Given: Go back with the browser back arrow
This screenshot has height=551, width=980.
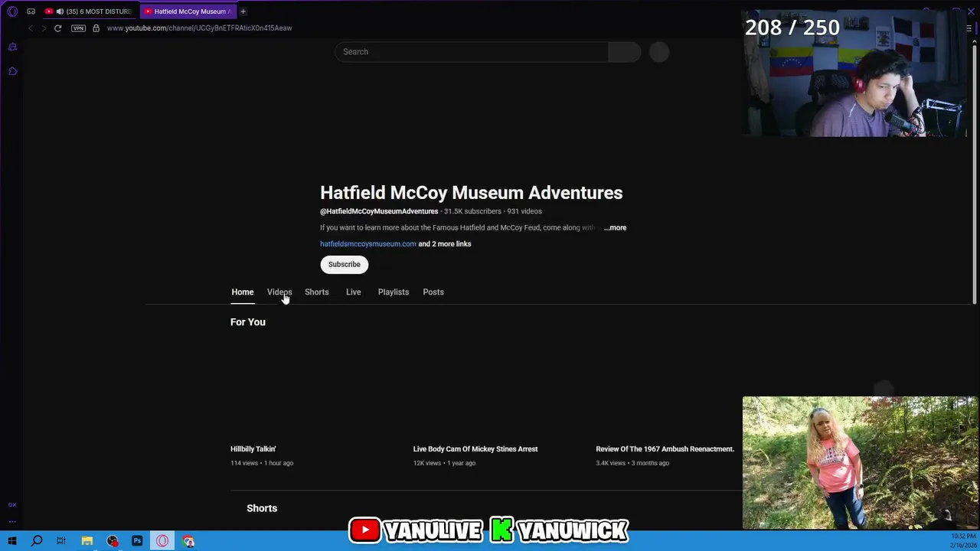Looking at the screenshot, I should (30, 28).
